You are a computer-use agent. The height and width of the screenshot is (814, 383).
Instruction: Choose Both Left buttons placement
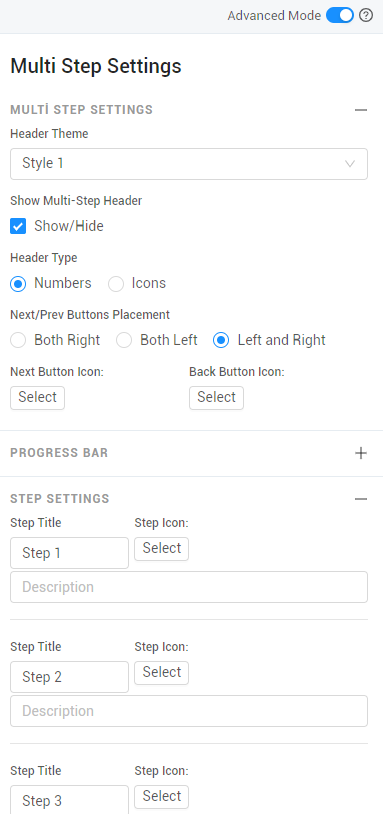(x=124, y=341)
